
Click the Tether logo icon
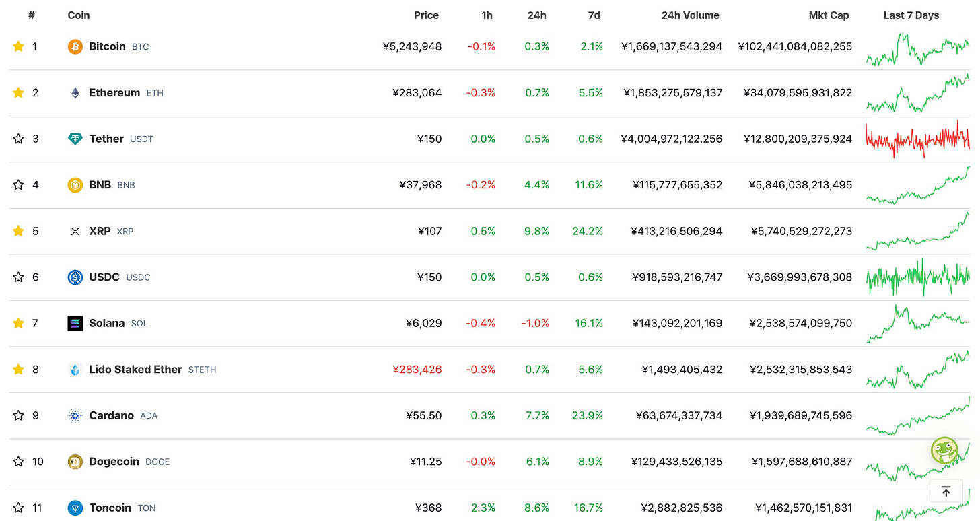(x=75, y=139)
